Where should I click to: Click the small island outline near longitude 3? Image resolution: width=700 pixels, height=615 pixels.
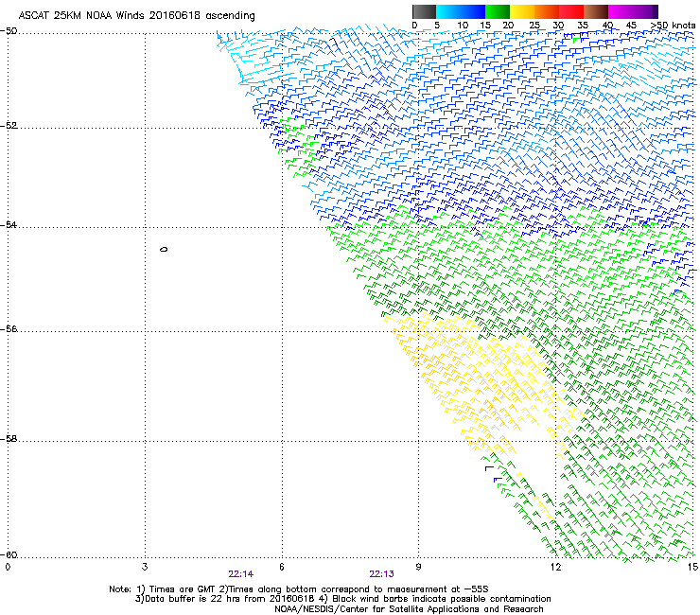[164, 249]
